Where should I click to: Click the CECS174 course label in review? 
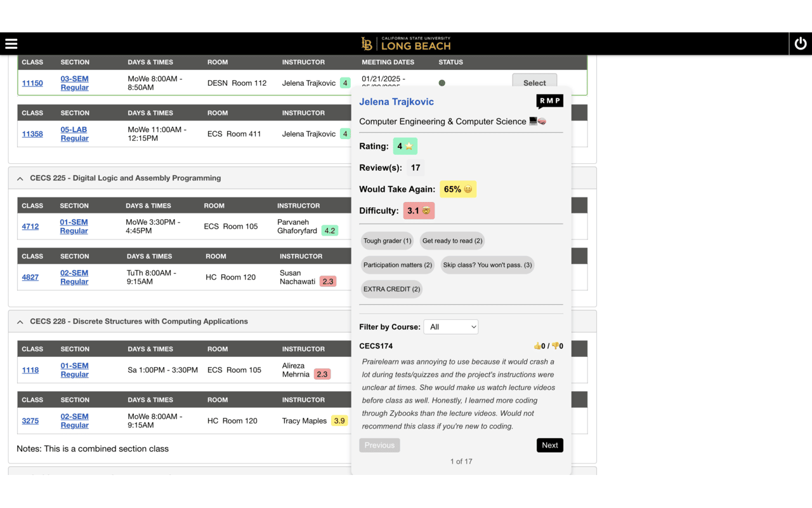(376, 346)
